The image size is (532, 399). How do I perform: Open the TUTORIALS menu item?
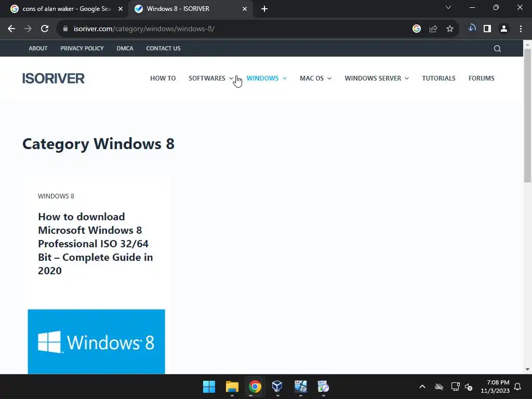[438, 78]
